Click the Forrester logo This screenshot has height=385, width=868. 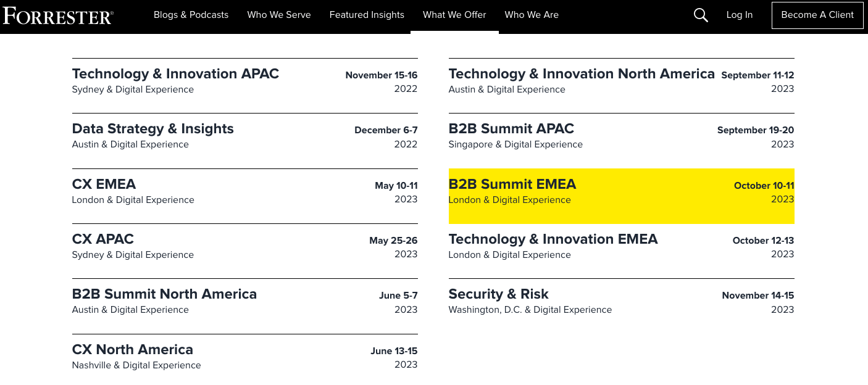tap(58, 15)
